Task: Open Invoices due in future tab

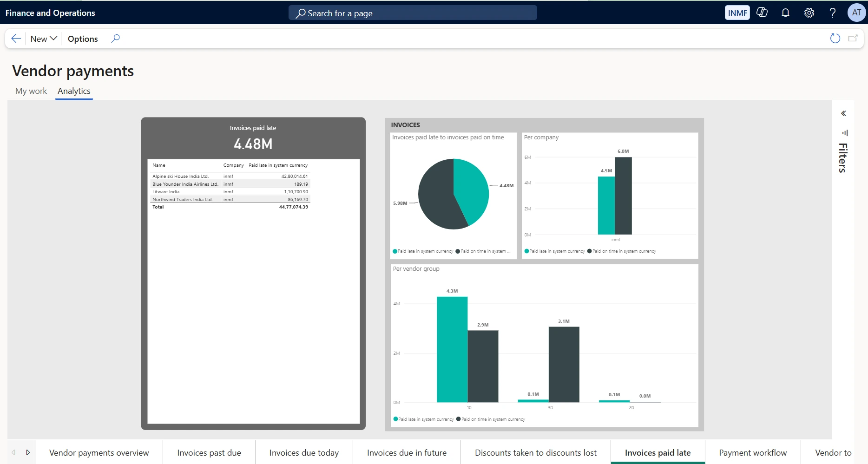Action: (x=407, y=453)
